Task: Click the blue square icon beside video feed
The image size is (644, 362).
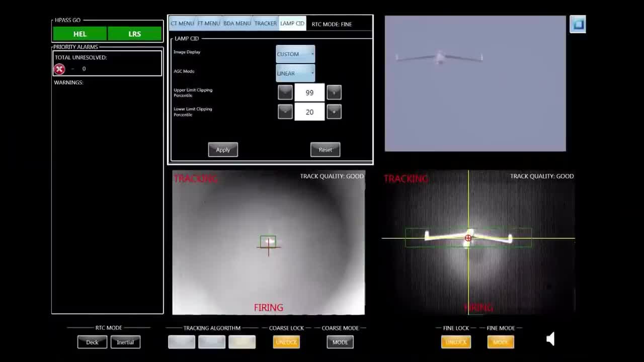Action: coord(578,24)
